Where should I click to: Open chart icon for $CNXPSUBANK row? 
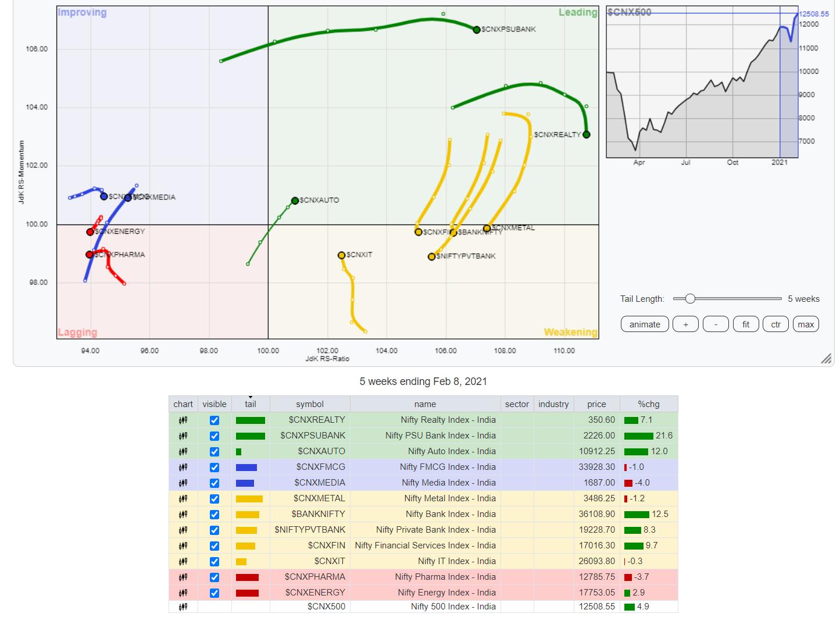click(183, 436)
